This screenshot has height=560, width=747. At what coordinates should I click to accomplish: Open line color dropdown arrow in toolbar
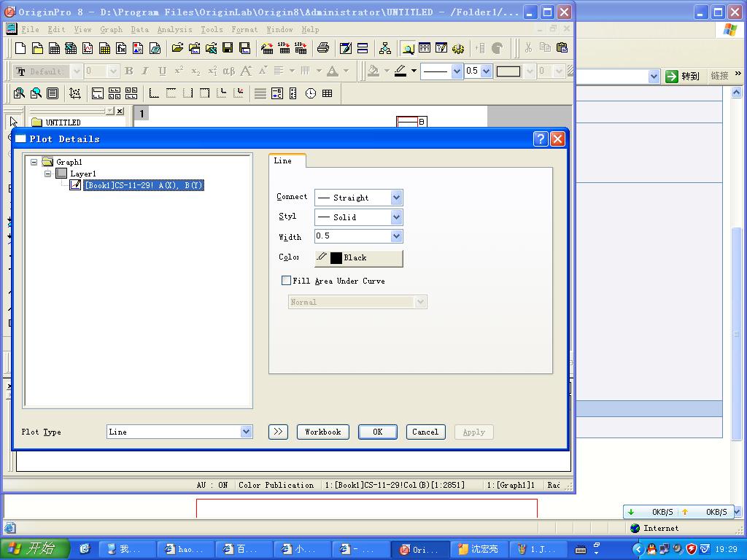click(x=414, y=71)
